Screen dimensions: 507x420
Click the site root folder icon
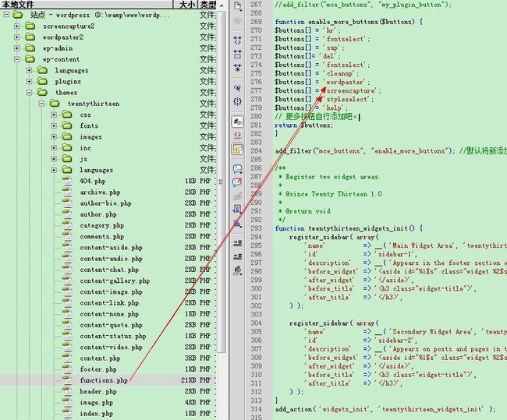coord(18,15)
